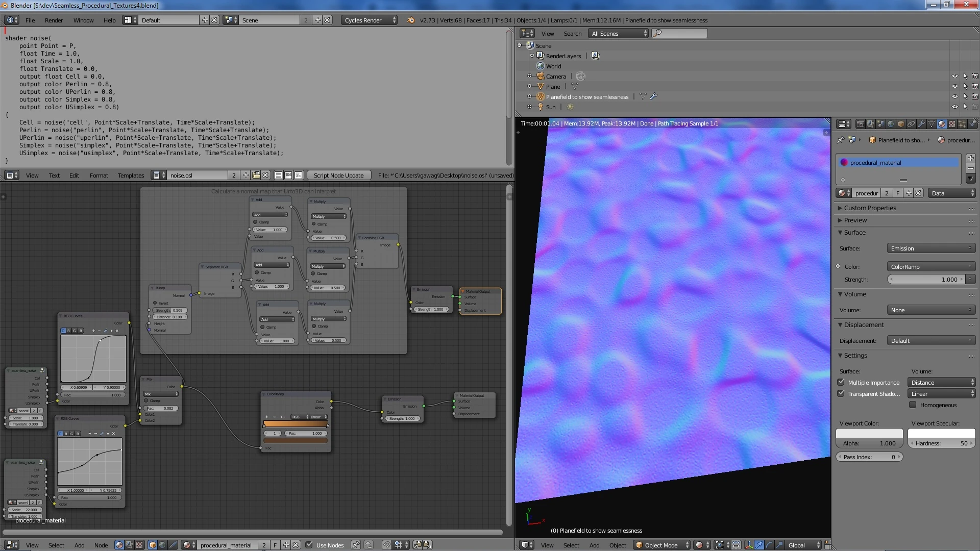Collapse the Volume panel

click(854, 294)
